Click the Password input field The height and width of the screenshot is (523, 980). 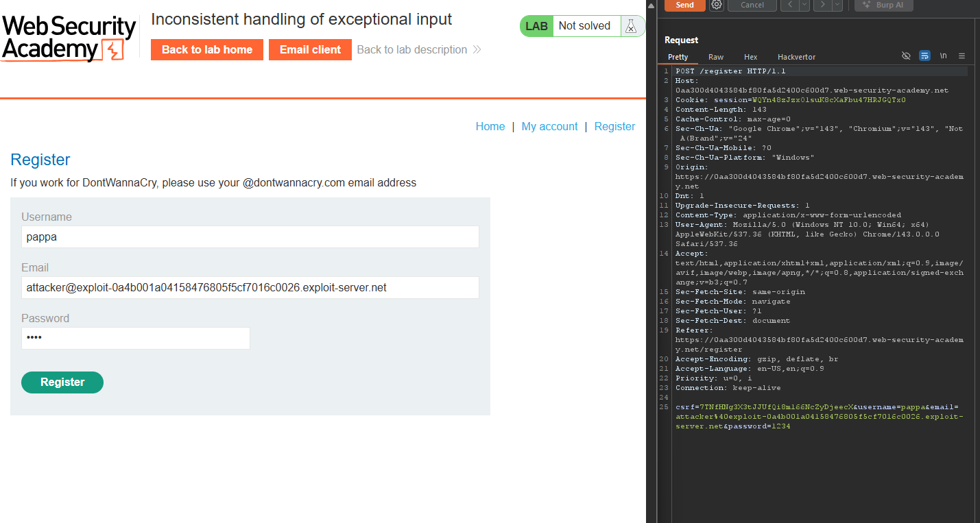click(x=136, y=339)
